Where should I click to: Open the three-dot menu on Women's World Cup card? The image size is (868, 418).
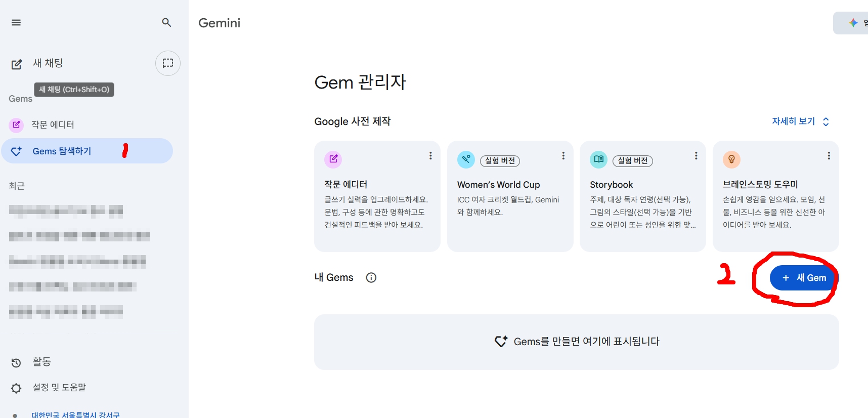click(x=563, y=156)
